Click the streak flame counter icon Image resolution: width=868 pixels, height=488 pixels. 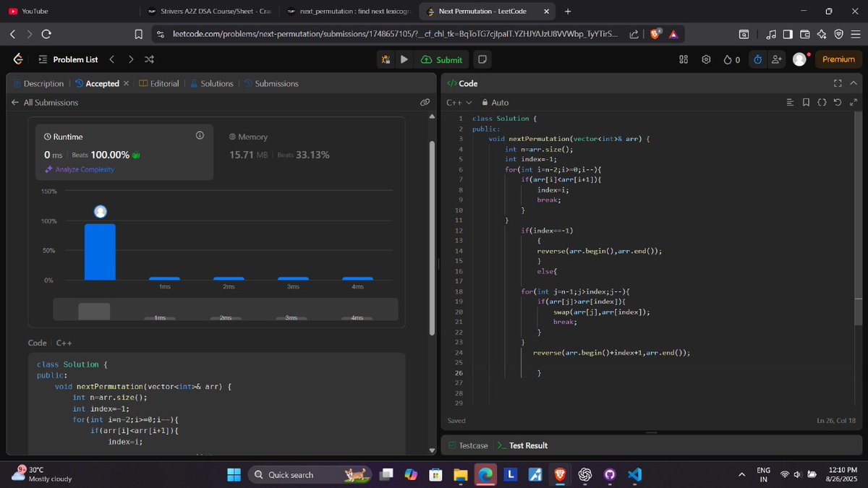click(731, 59)
